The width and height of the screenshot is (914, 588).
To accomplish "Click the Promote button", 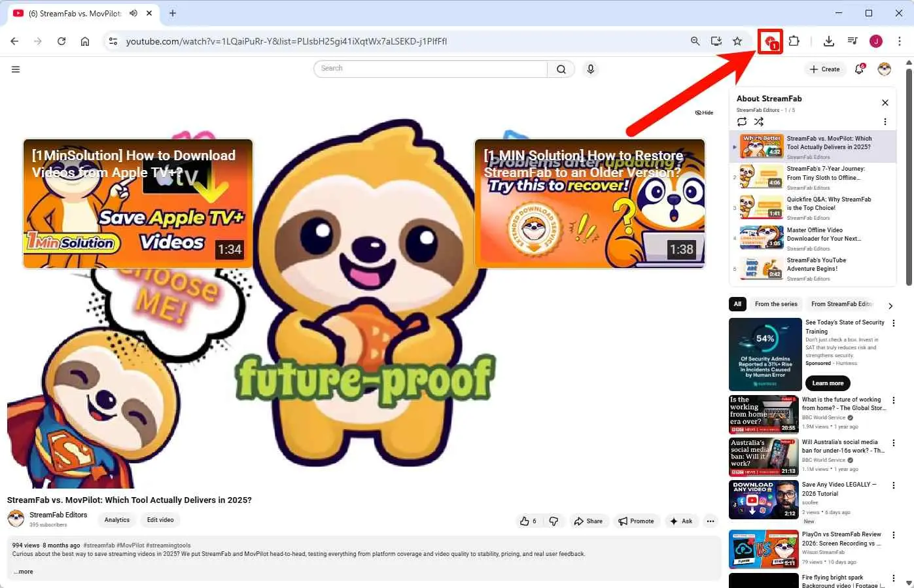I will coord(637,521).
